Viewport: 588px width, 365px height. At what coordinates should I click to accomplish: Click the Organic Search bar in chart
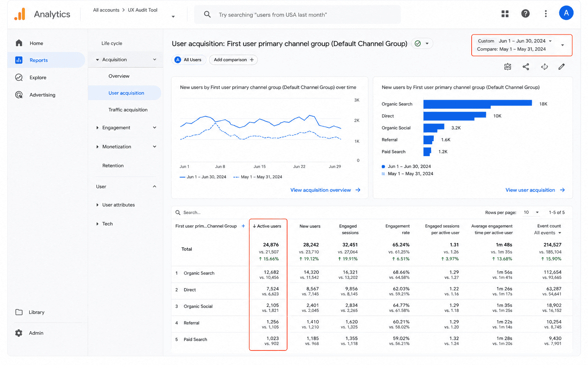(x=477, y=104)
